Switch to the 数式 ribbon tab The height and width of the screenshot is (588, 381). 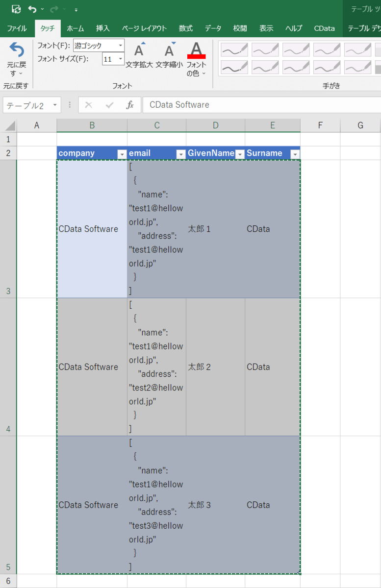186,28
